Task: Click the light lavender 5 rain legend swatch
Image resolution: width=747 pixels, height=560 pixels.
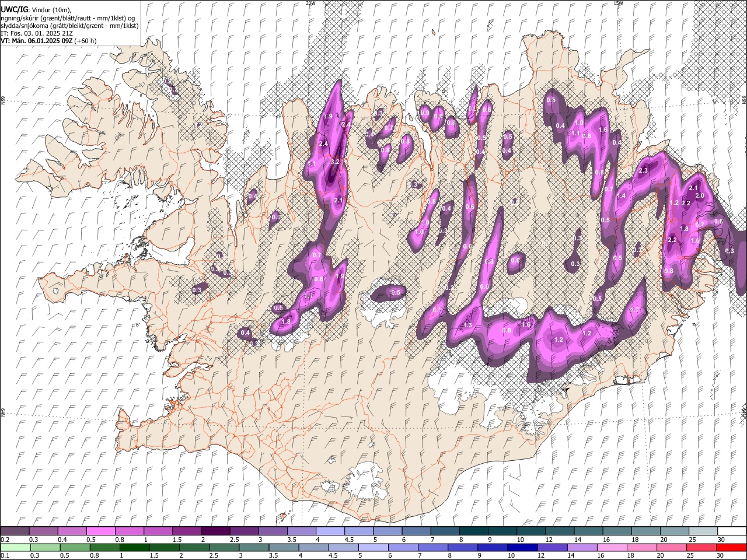Action: [373, 547]
